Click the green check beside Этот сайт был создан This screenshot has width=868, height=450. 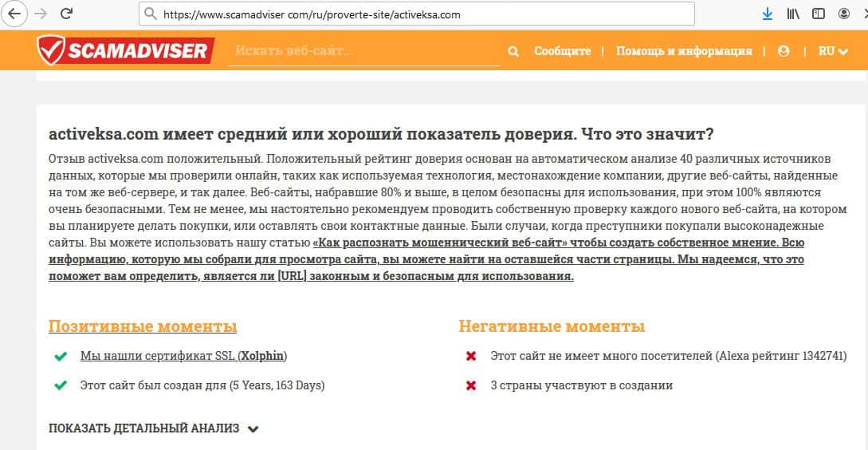click(61, 385)
